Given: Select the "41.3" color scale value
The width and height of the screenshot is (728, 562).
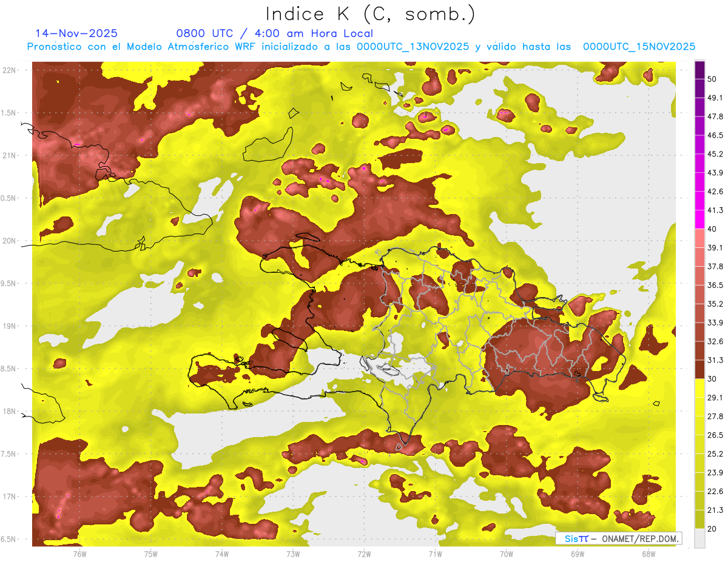Looking at the screenshot, I should tap(715, 210).
